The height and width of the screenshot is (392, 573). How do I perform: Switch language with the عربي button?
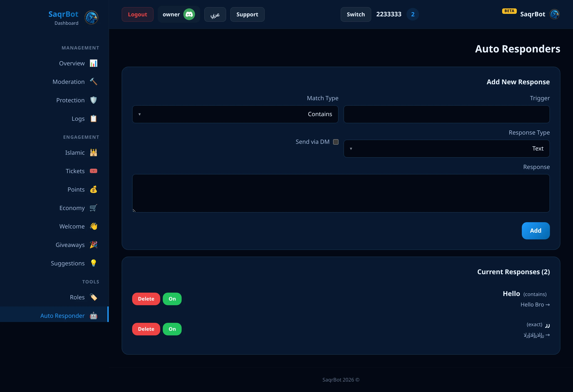[x=215, y=14]
